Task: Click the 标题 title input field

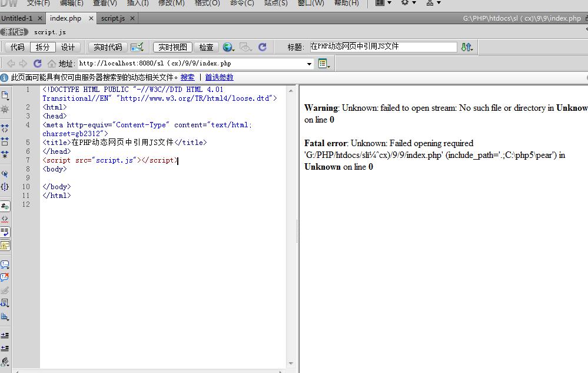Action: click(x=383, y=47)
